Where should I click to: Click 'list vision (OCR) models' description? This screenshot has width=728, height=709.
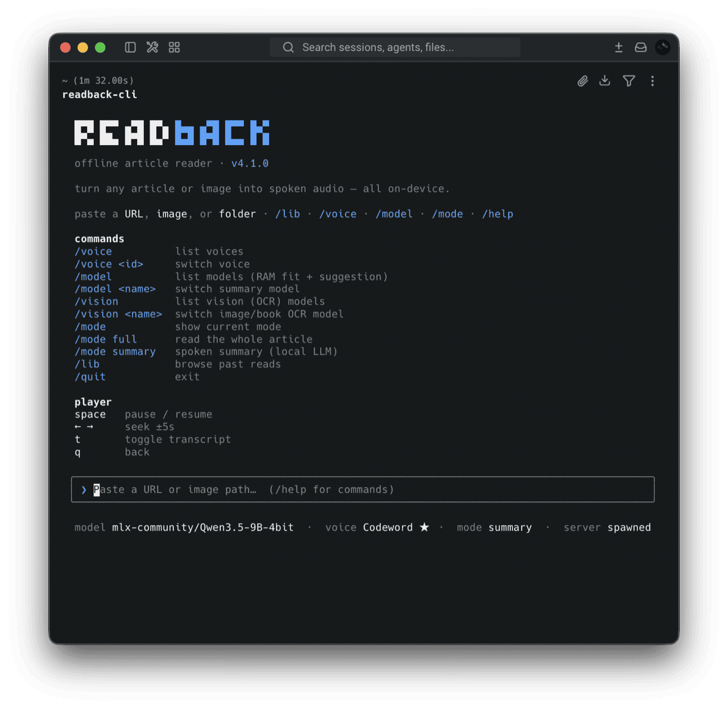click(250, 302)
